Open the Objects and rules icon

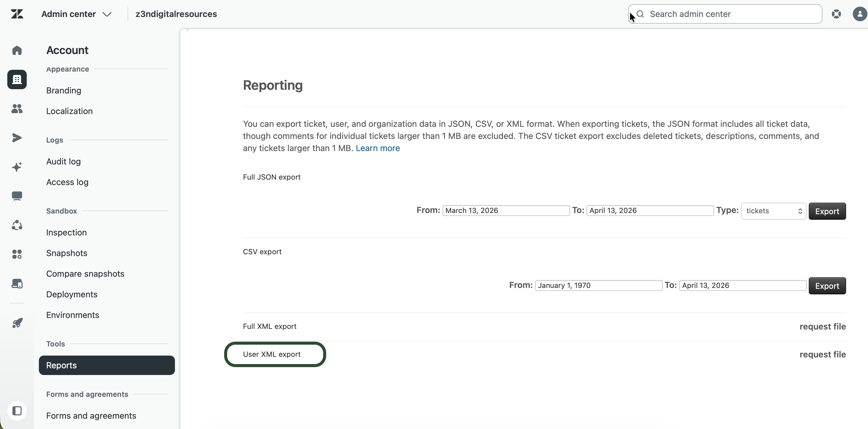(x=17, y=225)
